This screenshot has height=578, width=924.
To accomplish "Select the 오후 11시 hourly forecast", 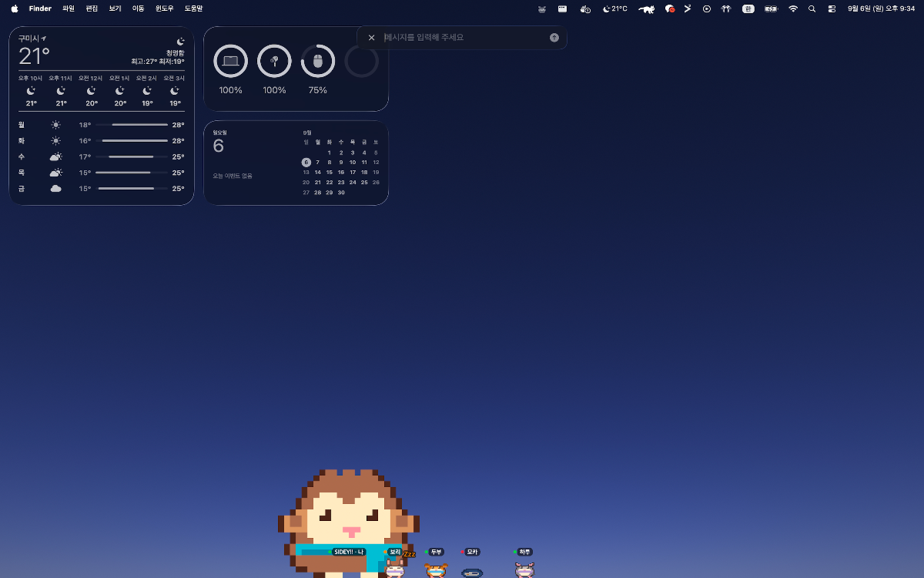I will (61, 91).
